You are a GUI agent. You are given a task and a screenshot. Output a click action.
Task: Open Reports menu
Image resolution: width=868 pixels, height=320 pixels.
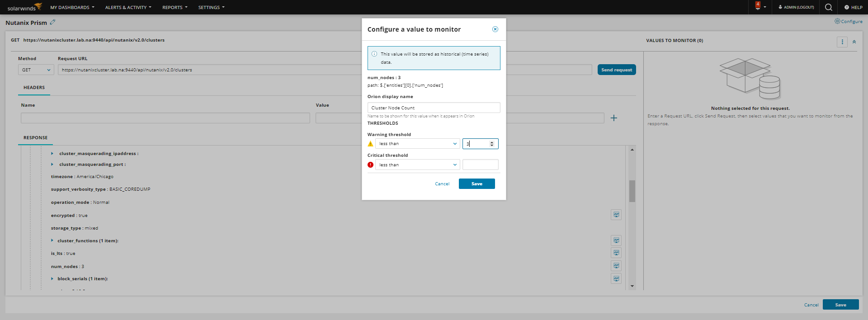(x=175, y=7)
